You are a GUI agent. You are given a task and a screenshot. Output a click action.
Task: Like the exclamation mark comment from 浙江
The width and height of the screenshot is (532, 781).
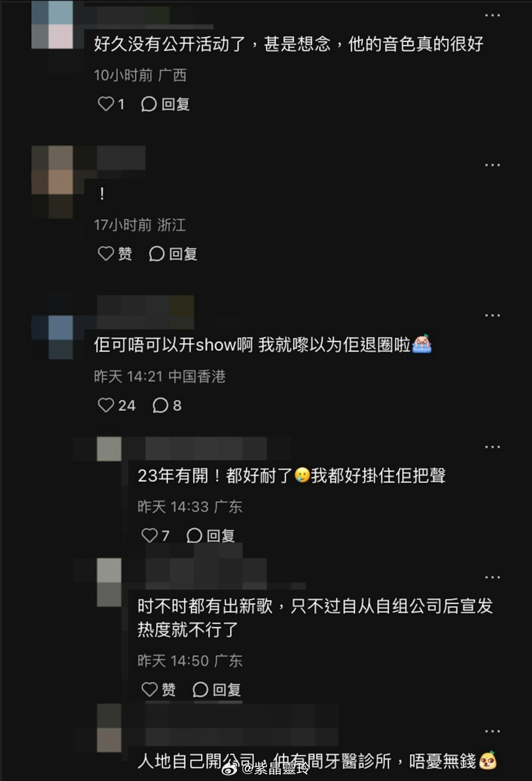click(114, 253)
